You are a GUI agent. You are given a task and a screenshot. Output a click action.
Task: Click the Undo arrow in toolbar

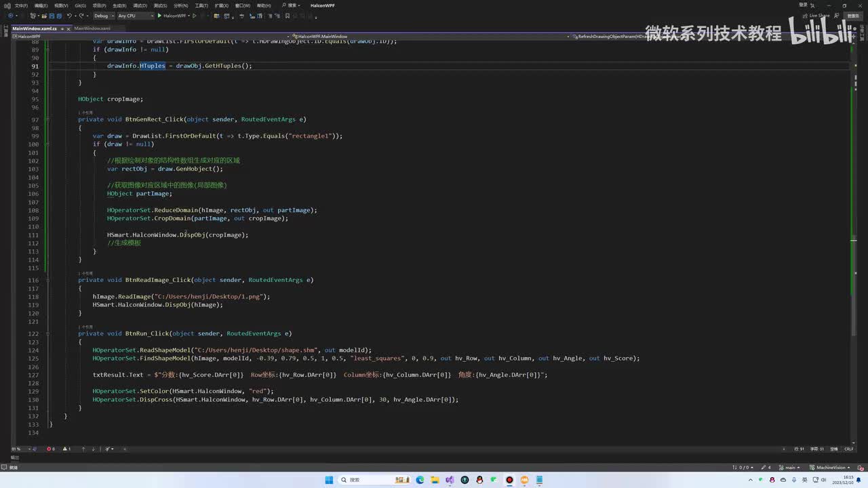[x=69, y=16]
